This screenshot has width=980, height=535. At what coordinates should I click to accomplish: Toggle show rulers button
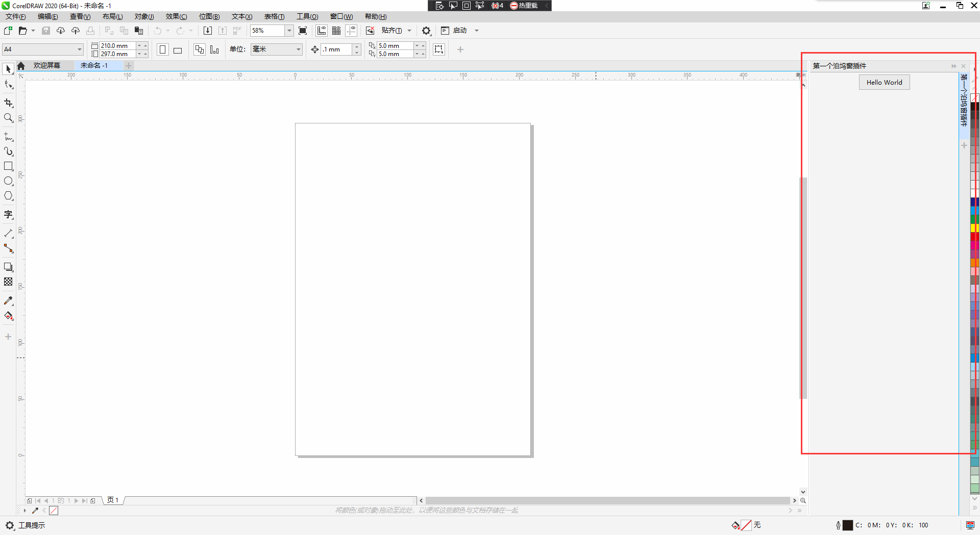[322, 31]
